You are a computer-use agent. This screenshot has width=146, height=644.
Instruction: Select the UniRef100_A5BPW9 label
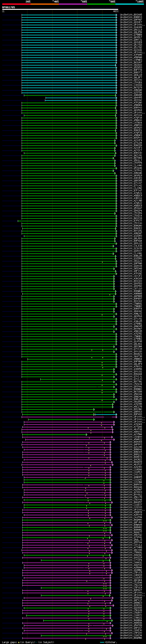(131, 57)
